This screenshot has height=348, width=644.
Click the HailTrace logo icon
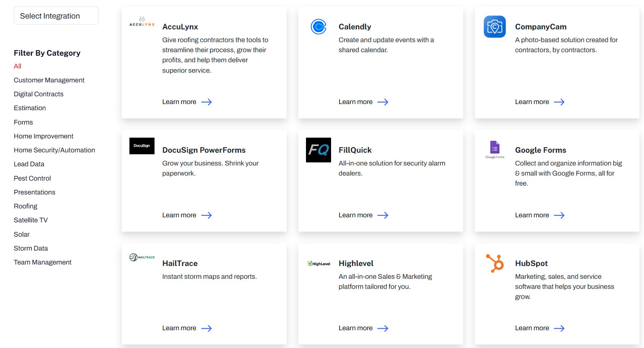[x=142, y=257]
